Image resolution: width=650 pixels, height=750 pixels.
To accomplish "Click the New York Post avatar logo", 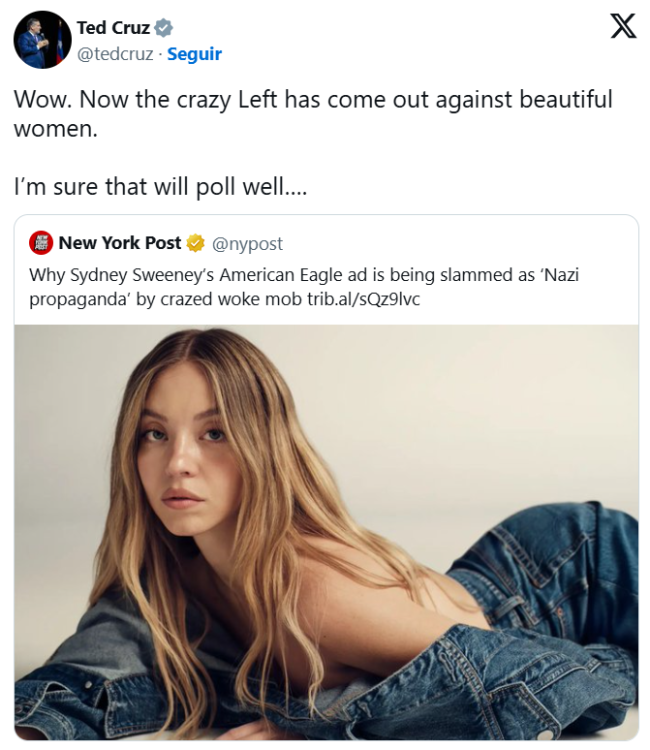I will point(41,243).
